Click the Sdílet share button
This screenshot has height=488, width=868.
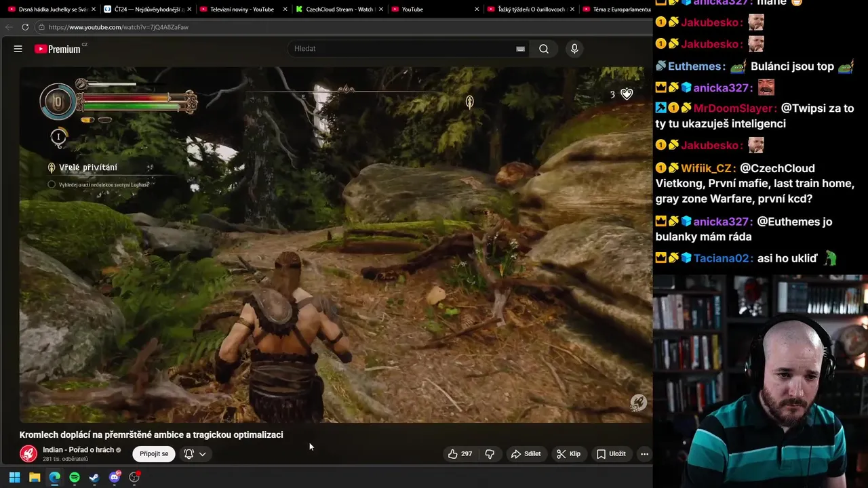pos(526,454)
